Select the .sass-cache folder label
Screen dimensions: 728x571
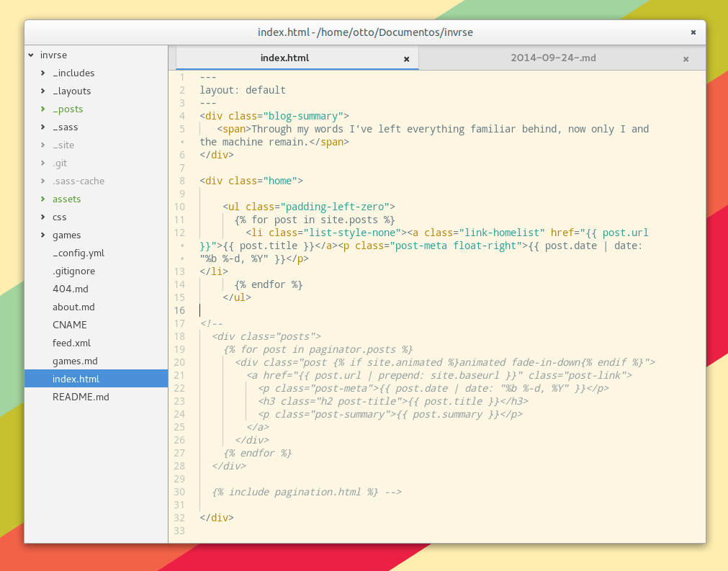(78, 181)
